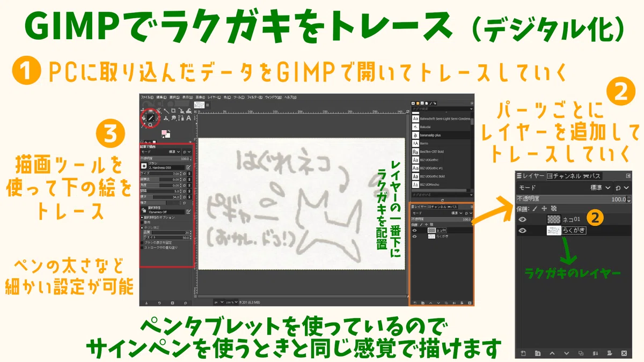
Task: Click the dynamics icon left of 'Dynamics Off'
Action: tap(144, 210)
